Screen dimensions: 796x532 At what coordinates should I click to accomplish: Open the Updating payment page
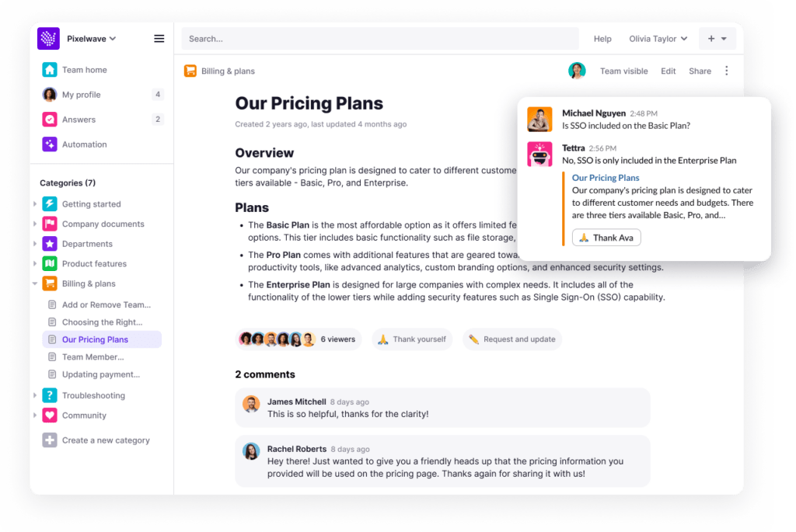pyautogui.click(x=100, y=374)
